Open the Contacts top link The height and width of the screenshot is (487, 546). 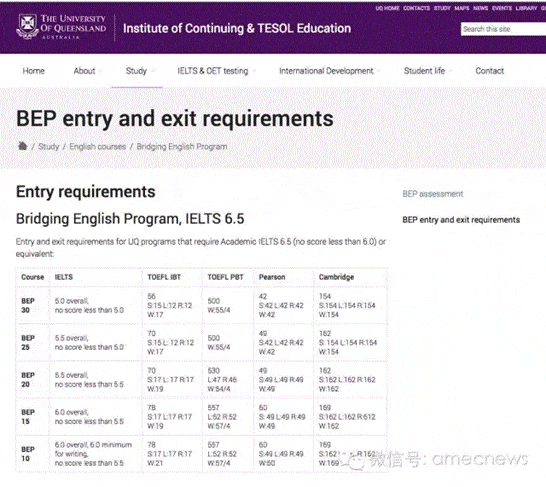click(416, 8)
